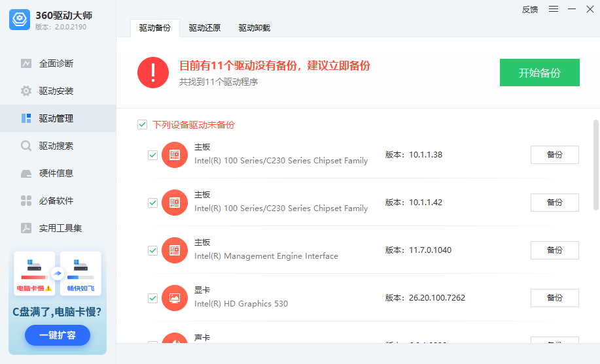Back up Management Engine Interface driver
This screenshot has height=364, width=600.
554,250
